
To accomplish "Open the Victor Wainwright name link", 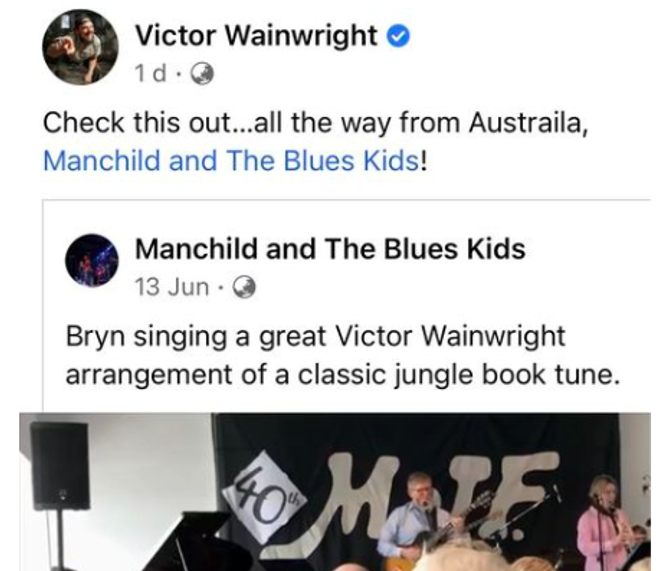I will pos(256,36).
